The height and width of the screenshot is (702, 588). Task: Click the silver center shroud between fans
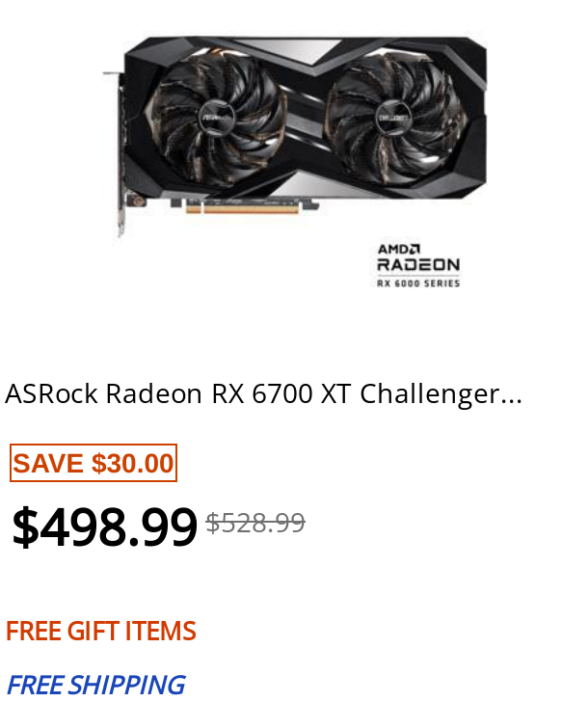(x=305, y=118)
